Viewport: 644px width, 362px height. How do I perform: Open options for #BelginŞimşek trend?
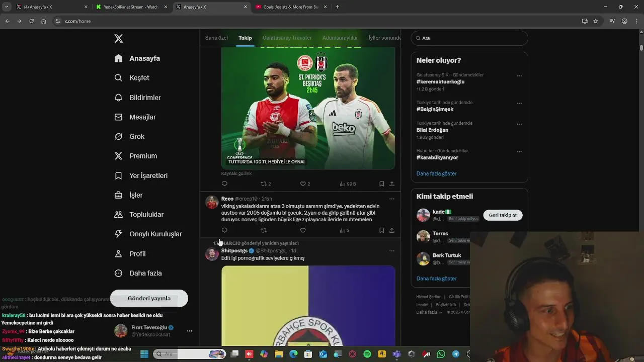(x=519, y=103)
